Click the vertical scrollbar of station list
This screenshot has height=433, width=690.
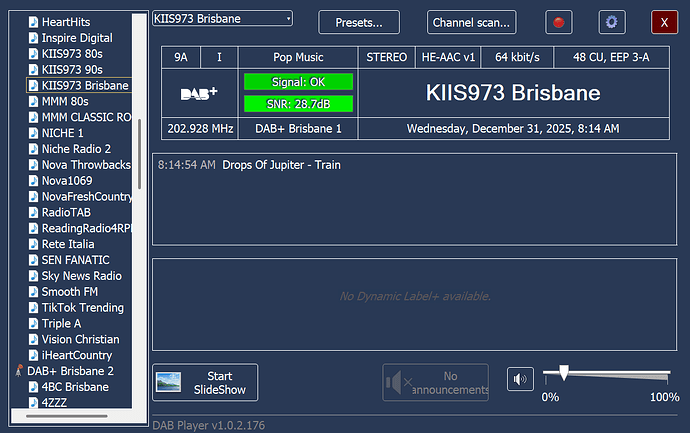point(139,154)
